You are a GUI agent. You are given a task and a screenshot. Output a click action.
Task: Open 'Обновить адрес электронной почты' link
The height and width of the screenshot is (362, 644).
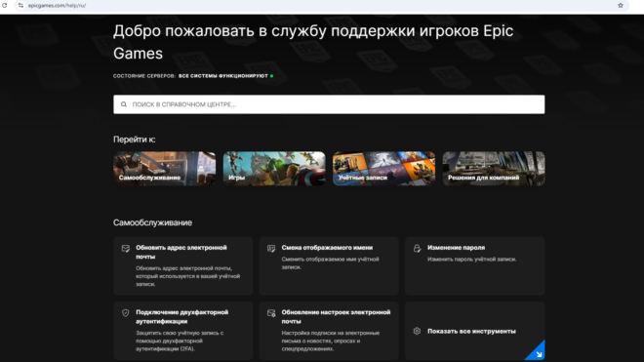[181, 252]
